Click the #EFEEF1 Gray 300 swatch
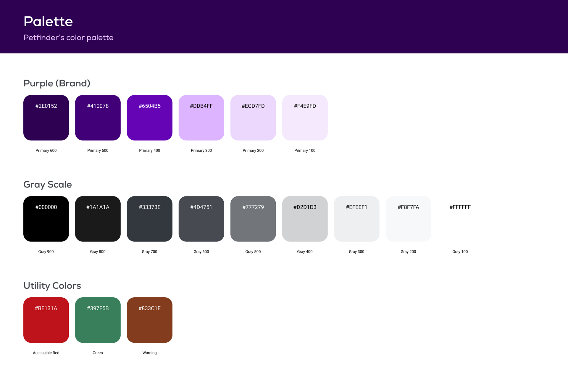 tap(357, 219)
